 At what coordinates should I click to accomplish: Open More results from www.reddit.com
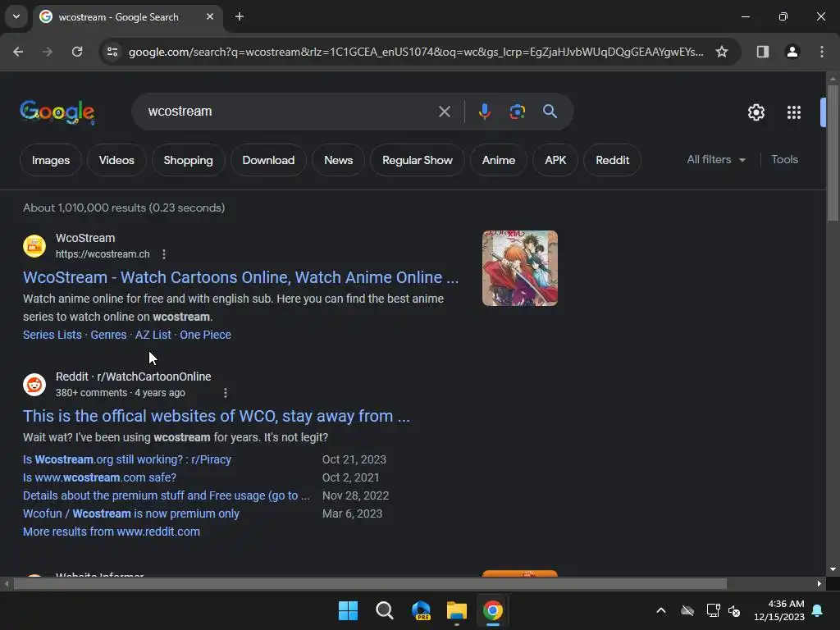[x=112, y=532]
